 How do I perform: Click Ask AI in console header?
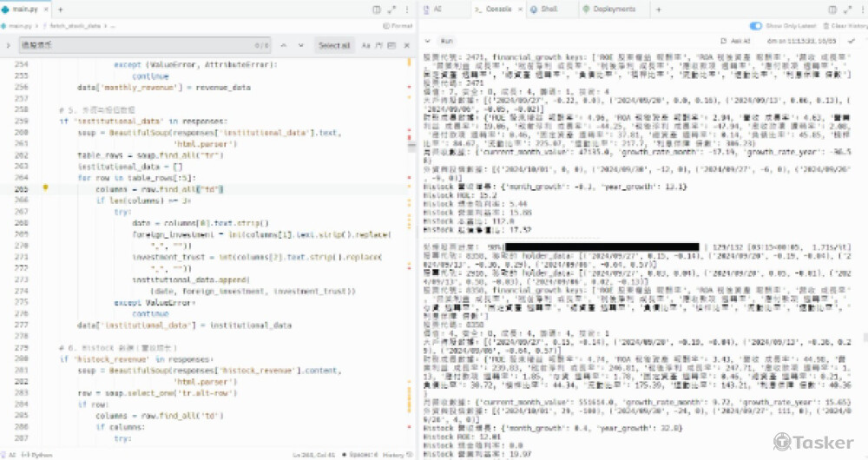(736, 41)
